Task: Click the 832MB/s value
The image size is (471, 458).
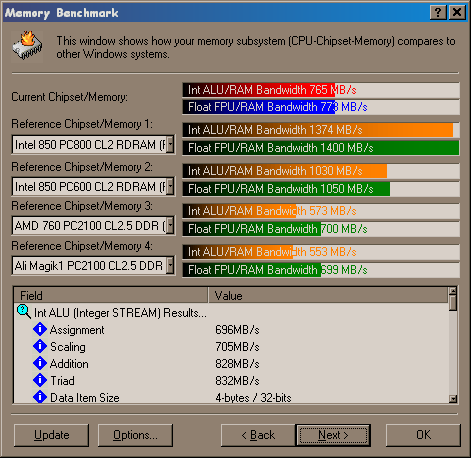Action: coord(237,381)
